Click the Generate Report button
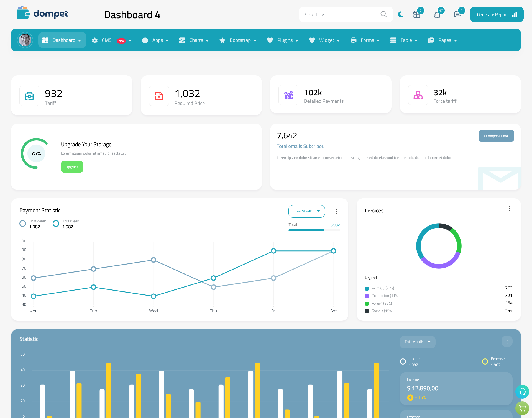The image size is (532, 418). [497, 14]
